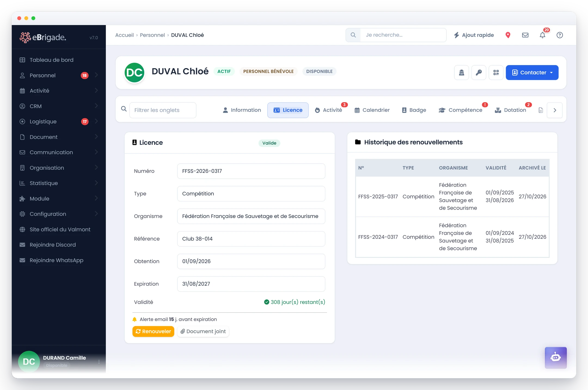
Task: Click the Numéro field FFSS-2026-0317
Action: pyautogui.click(x=251, y=171)
